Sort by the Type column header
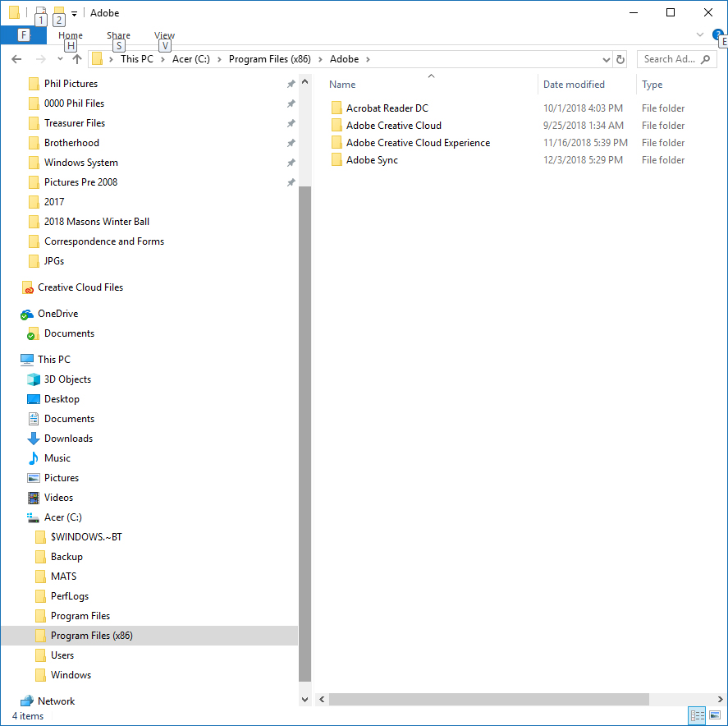The height and width of the screenshot is (726, 728). pos(652,85)
